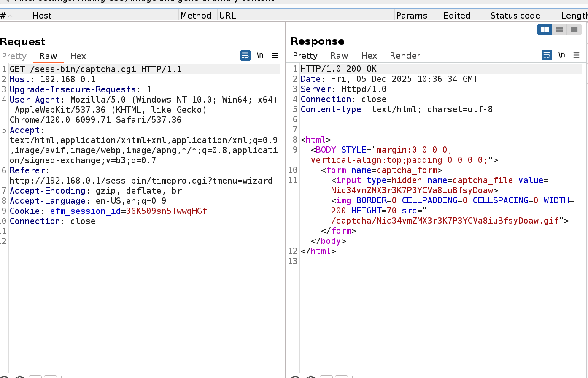View the Response in the Hex tab
Viewport: 588px width, 378px height.
click(x=369, y=56)
